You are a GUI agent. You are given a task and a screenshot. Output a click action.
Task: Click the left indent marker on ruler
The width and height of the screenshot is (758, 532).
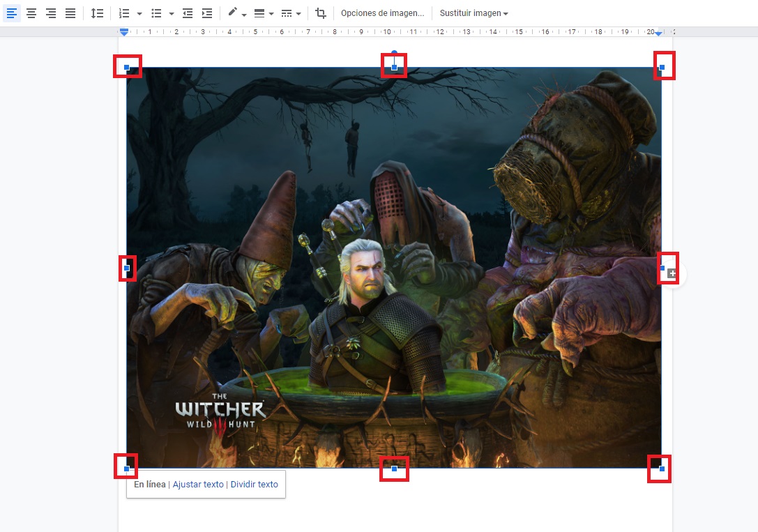(x=124, y=32)
